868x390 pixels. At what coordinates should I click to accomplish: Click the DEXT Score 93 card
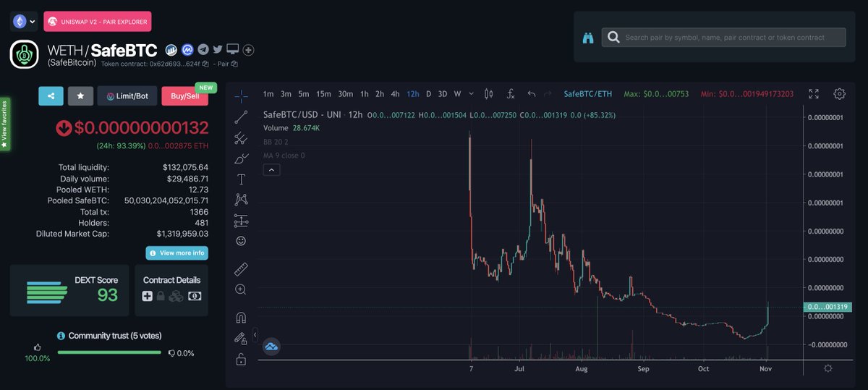pyautogui.click(x=70, y=290)
